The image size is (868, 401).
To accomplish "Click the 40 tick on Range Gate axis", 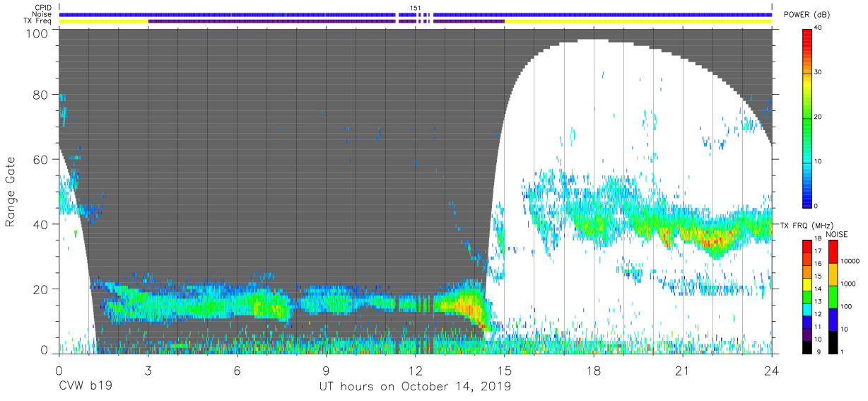I will click(x=40, y=224).
